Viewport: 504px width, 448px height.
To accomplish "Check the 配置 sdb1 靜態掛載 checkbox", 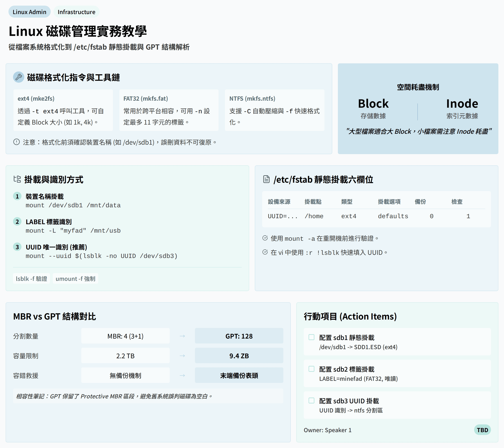I will click(x=311, y=337).
